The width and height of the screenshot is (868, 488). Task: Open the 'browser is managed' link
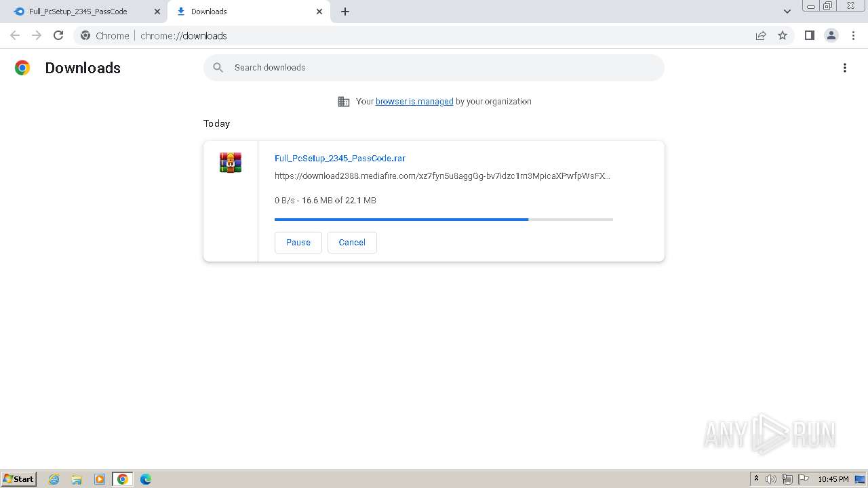[414, 102]
